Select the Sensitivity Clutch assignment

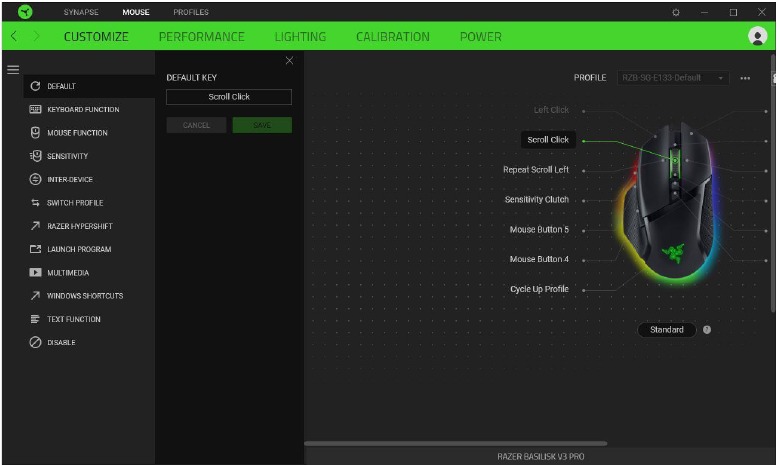(x=537, y=199)
